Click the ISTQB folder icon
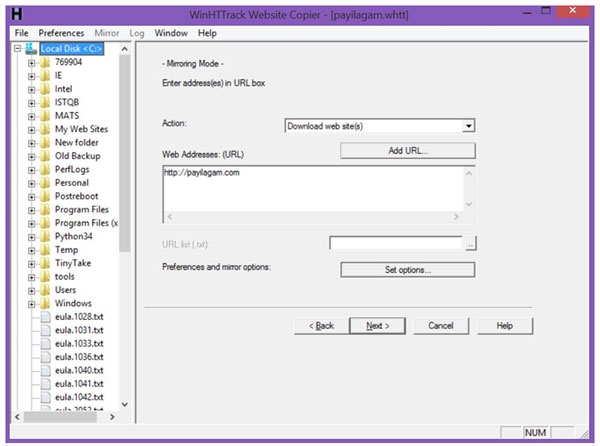The image size is (600, 446). tap(45, 103)
